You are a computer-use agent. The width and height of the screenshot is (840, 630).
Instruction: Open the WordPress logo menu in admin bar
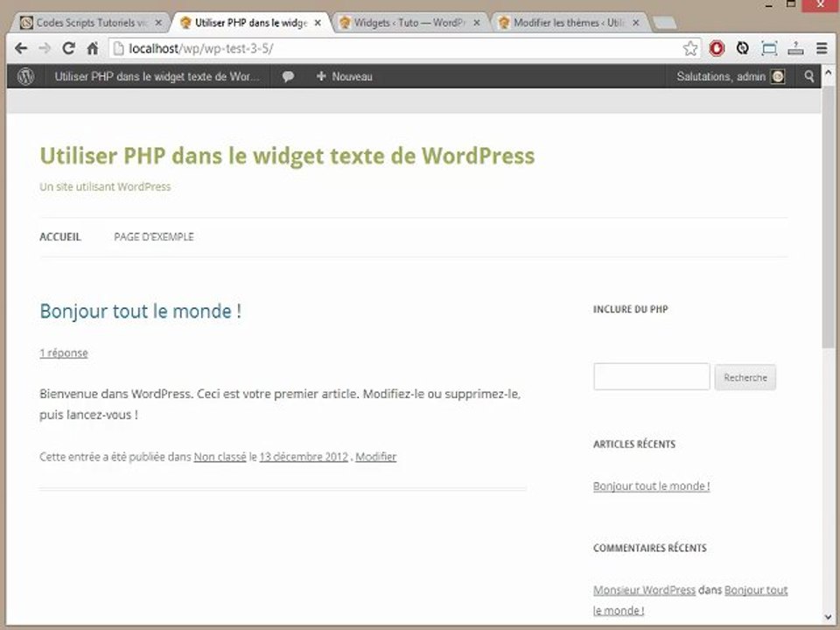(25, 77)
